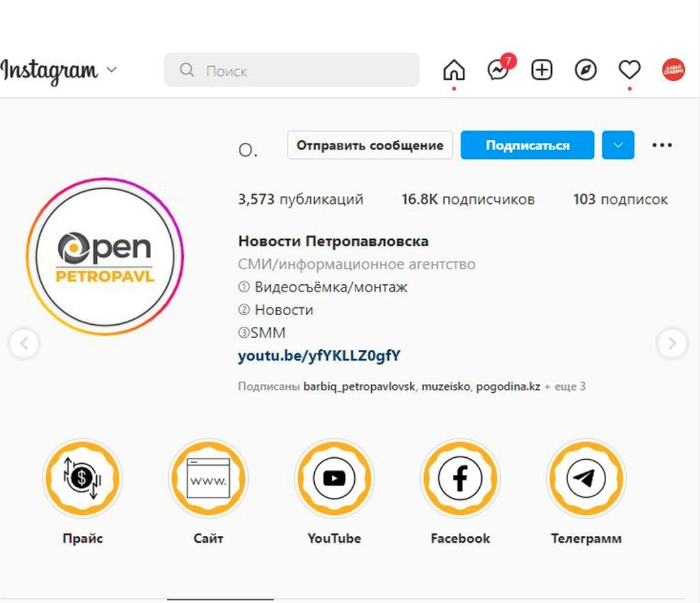Expand the Instagram logo dropdown chevron
700x603 pixels.
[x=112, y=70]
